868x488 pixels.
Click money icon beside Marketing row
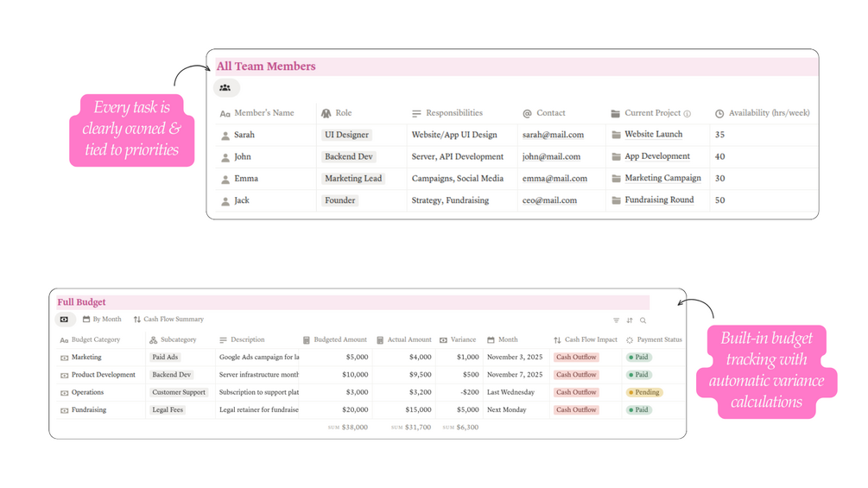64,358
